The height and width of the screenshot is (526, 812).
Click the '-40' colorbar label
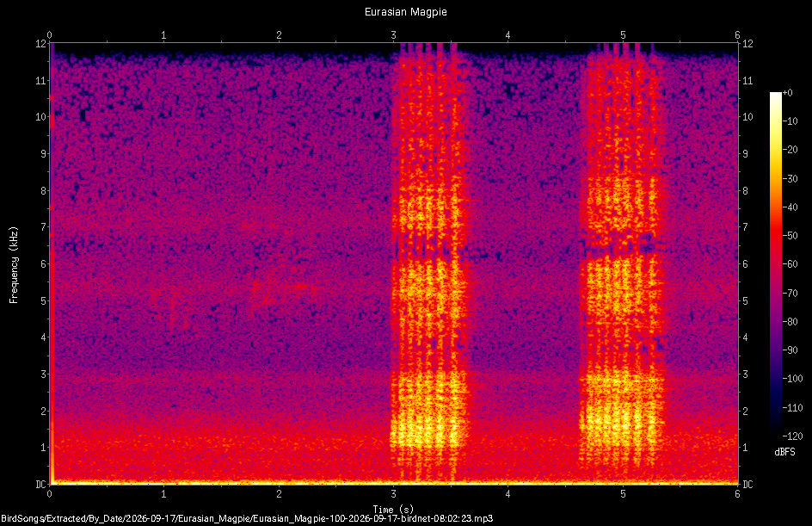click(790, 207)
